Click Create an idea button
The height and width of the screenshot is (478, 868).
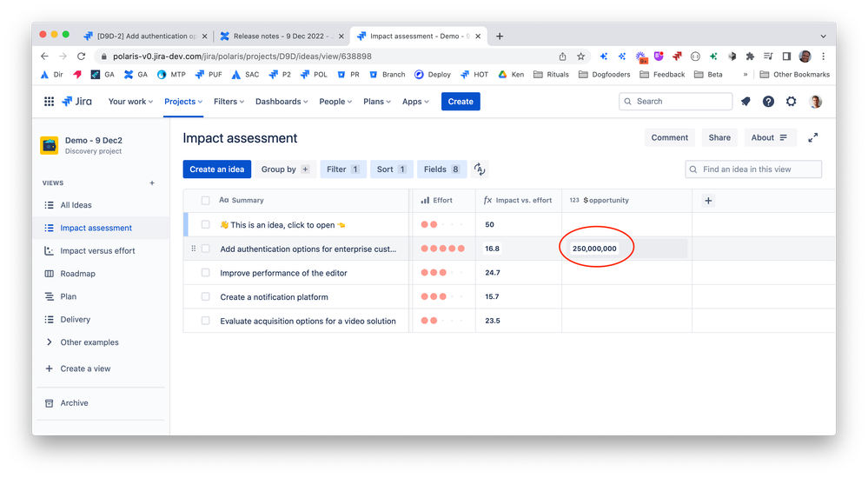217,169
